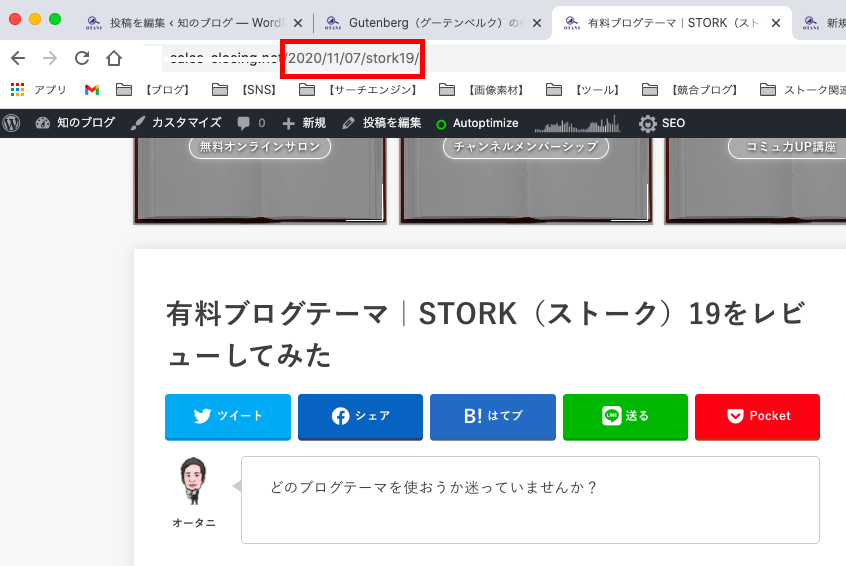
Task: Click the site stats sparkline graph
Action: (x=577, y=123)
